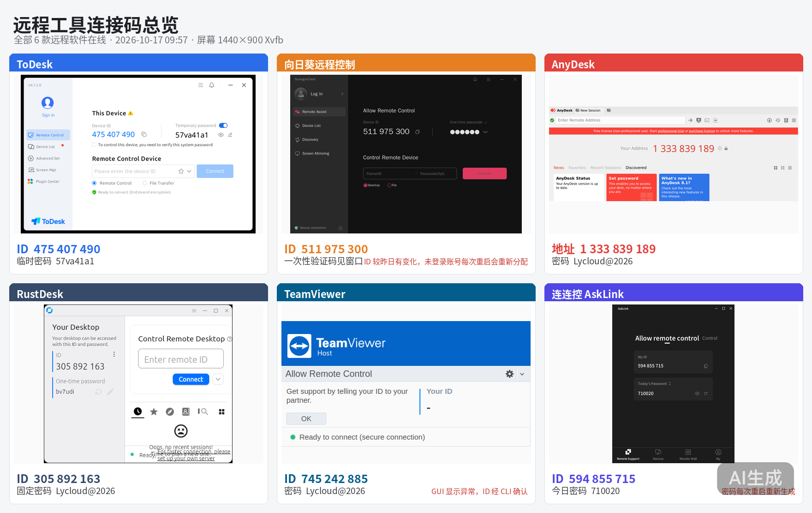Click the ToDesk notification bell icon
812x513 pixels.
point(212,85)
